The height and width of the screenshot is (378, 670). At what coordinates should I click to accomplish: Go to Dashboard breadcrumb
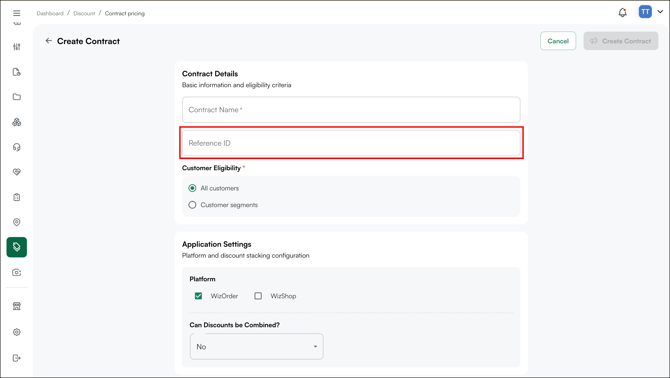[x=50, y=14]
